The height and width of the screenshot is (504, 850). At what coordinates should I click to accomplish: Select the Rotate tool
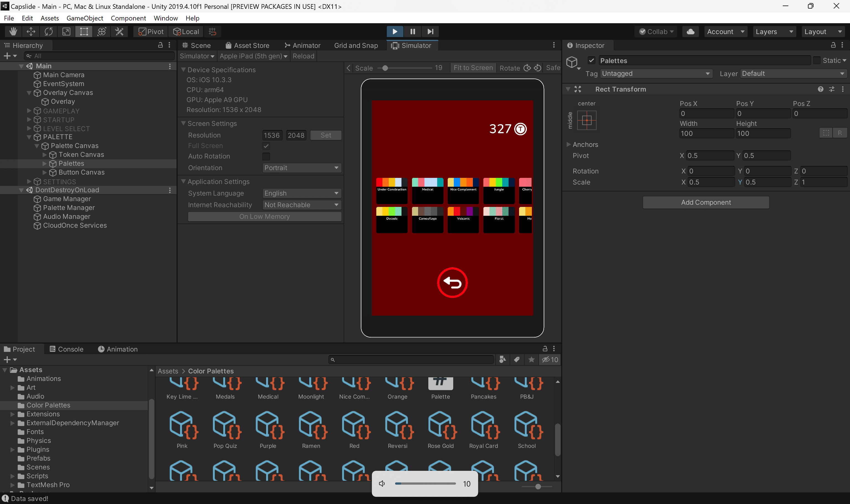coord(49,32)
